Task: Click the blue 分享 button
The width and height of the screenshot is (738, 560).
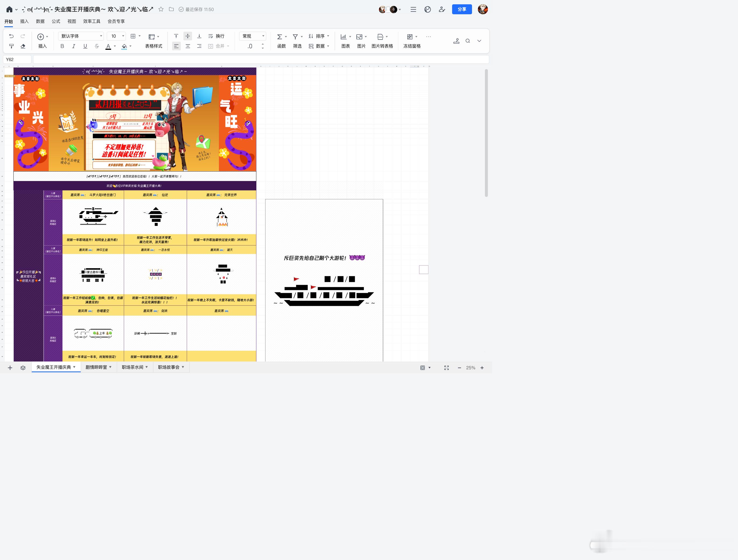Action: point(462,9)
